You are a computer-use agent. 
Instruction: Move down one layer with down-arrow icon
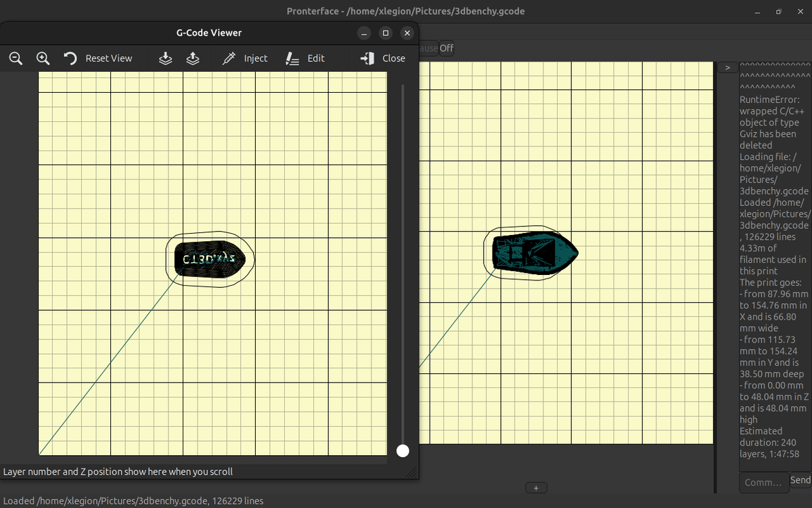tap(166, 58)
